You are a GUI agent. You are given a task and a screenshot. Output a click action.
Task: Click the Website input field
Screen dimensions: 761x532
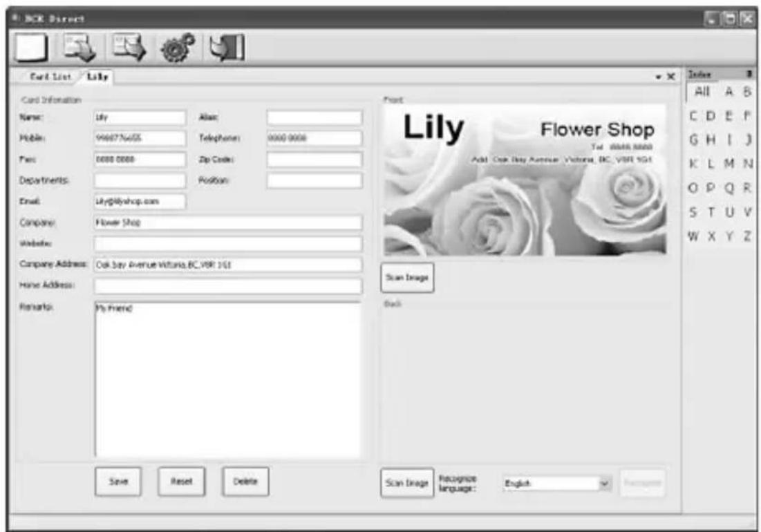click(227, 243)
